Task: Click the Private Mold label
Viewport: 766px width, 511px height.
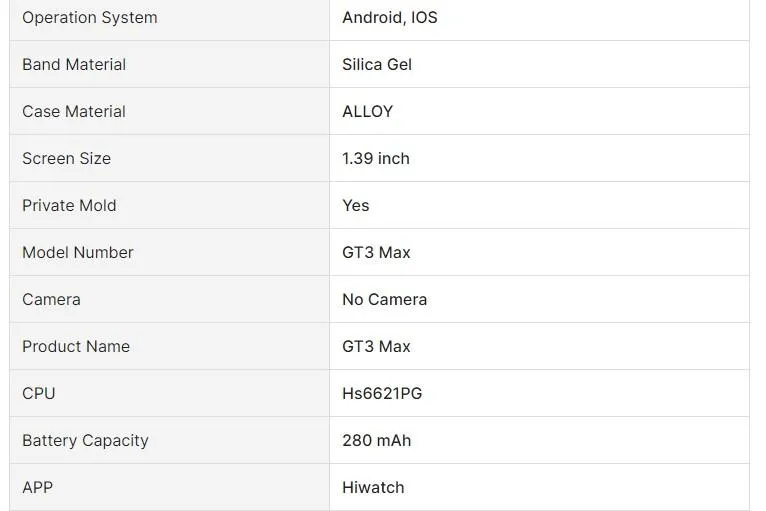Action: [69, 206]
